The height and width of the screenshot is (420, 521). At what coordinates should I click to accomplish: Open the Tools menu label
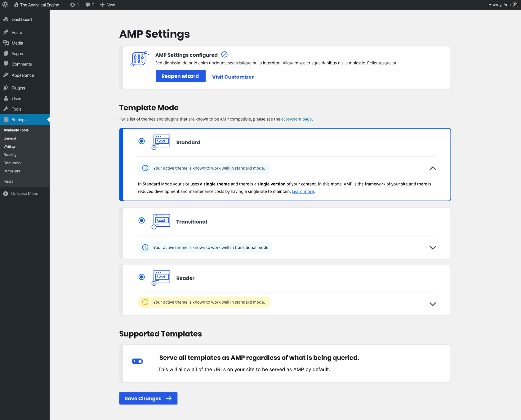pos(16,109)
